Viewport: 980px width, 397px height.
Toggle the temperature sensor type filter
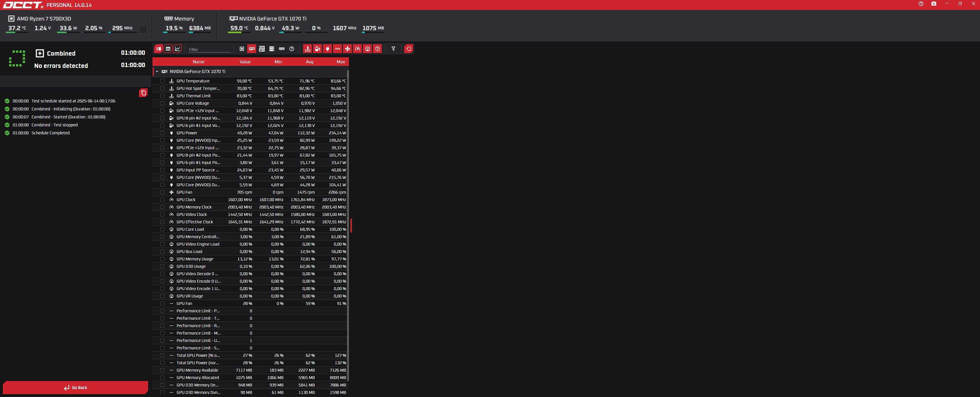tap(307, 49)
